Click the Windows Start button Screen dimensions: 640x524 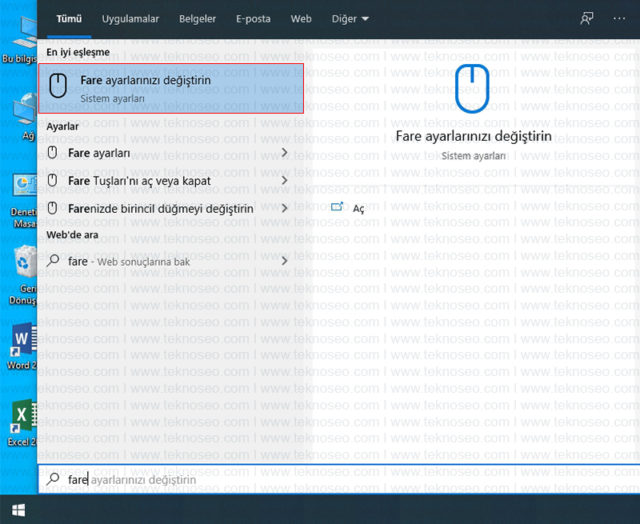(18, 510)
